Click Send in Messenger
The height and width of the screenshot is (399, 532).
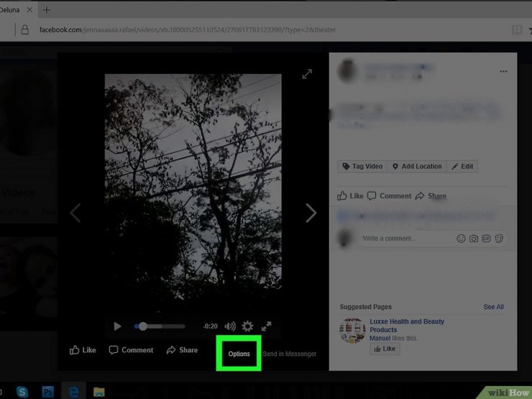coord(290,354)
